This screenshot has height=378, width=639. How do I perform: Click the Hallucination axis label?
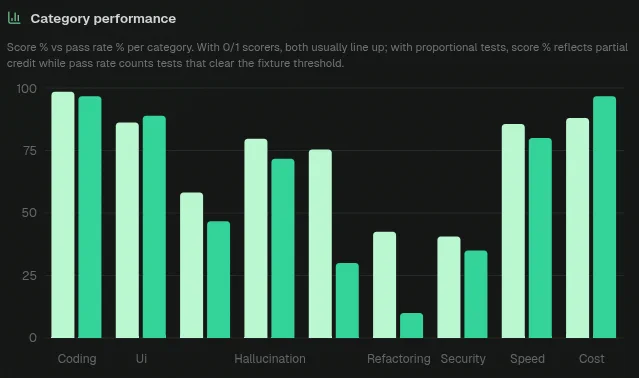pos(270,359)
